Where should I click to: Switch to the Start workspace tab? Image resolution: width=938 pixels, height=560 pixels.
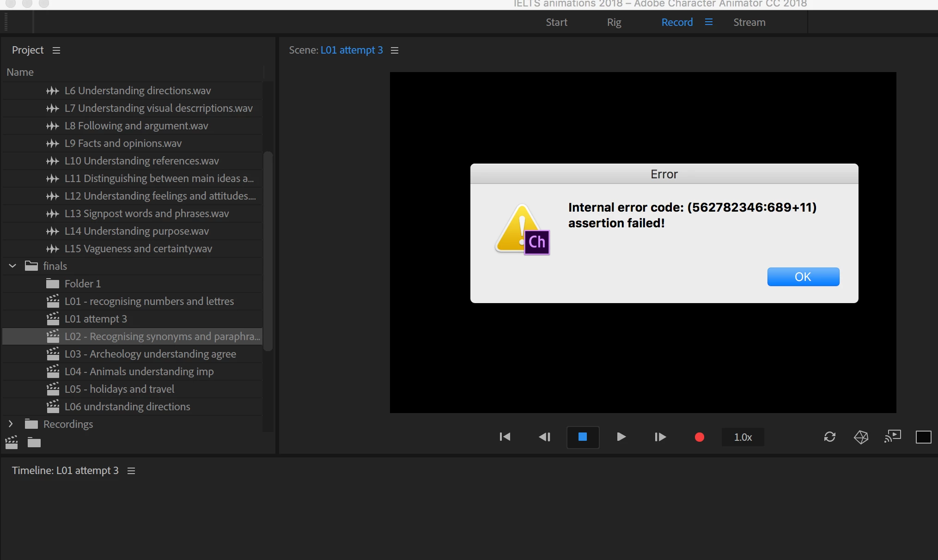pos(556,22)
